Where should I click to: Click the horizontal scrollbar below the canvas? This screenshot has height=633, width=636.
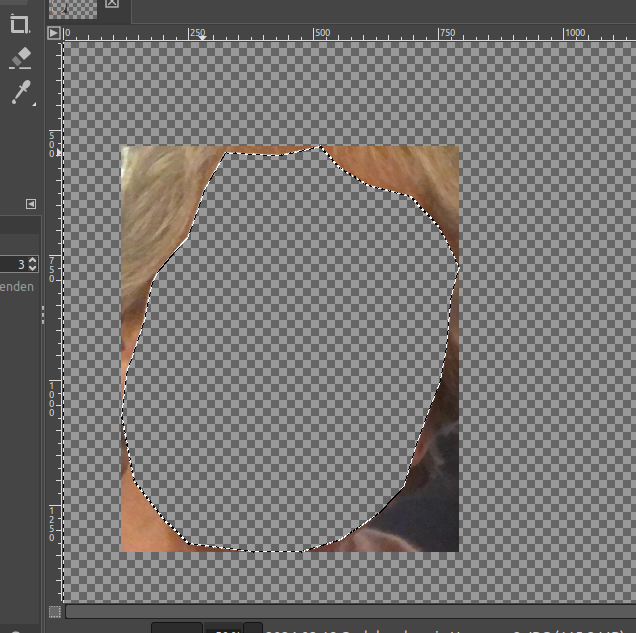point(350,612)
